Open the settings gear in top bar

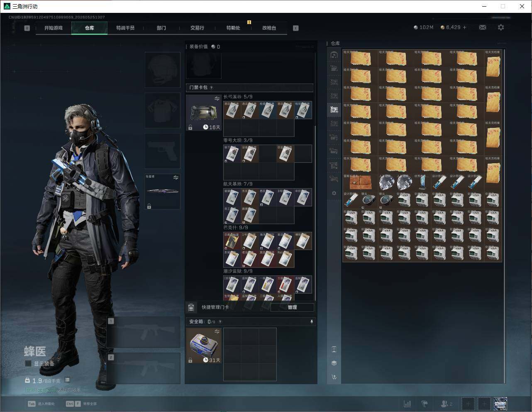coord(501,27)
